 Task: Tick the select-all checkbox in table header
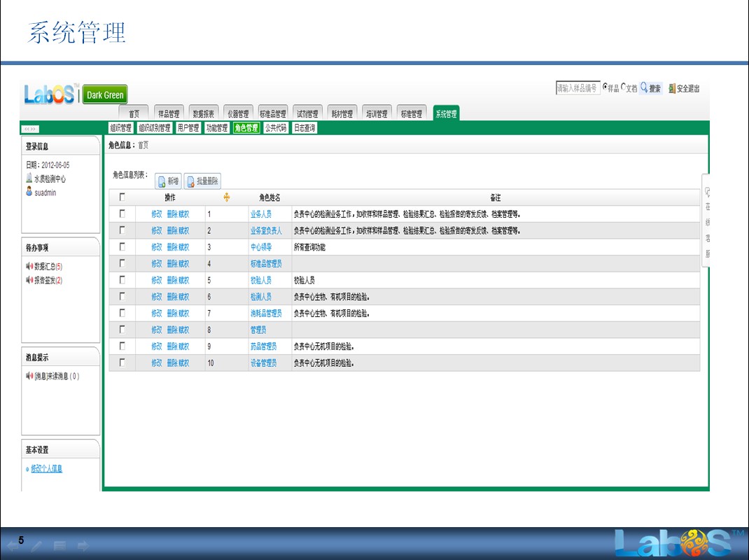122,197
